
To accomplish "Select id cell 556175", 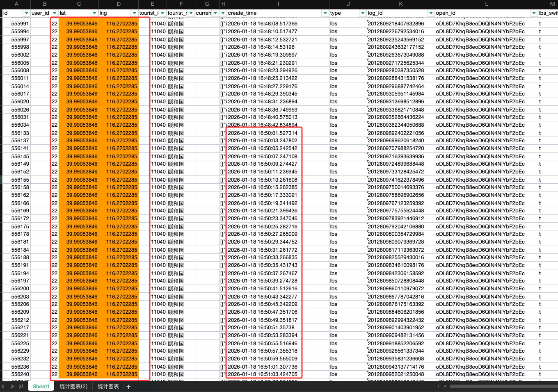I will [16, 227].
